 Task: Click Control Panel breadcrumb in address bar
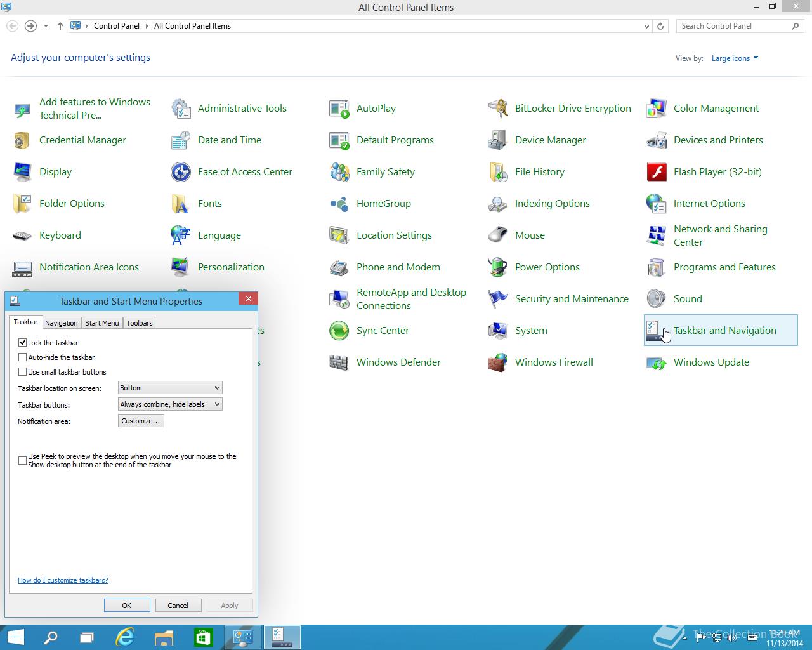117,26
